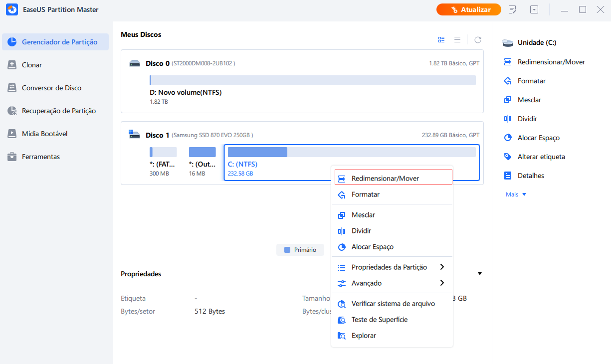This screenshot has width=611, height=364.
Task: Open the feedback note icon in title bar
Action: click(512, 9)
